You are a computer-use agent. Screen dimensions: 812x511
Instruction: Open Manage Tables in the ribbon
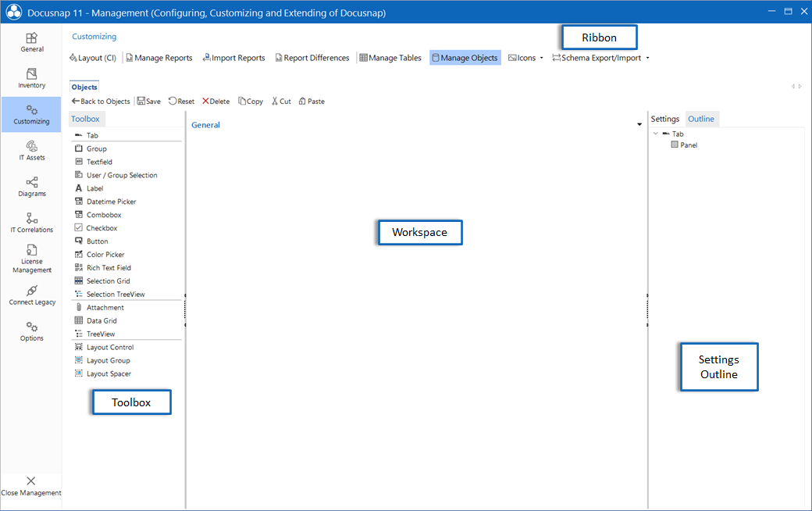pos(390,57)
